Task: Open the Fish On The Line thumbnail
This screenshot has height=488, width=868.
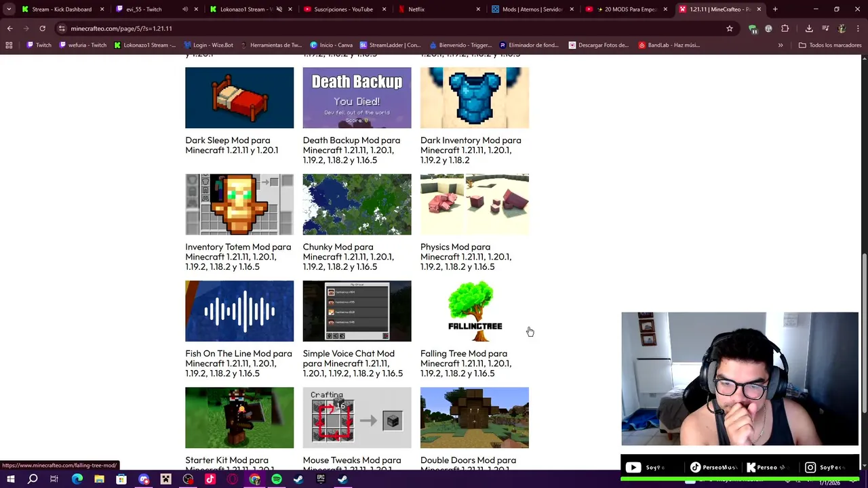Action: [239, 311]
